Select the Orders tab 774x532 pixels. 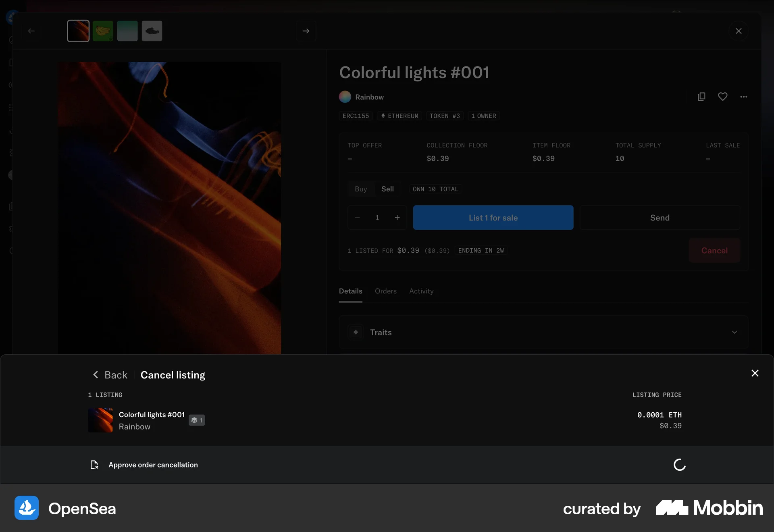[x=386, y=291]
